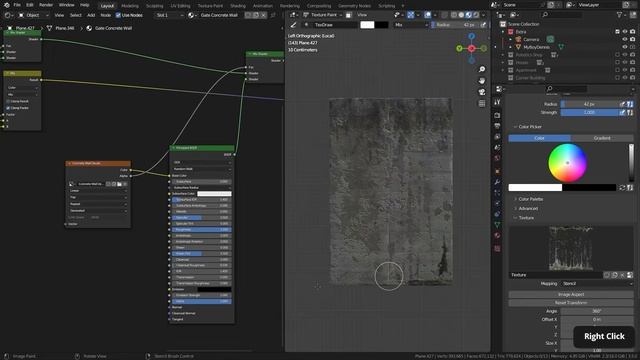
Task: Open the Render menu
Action: pos(46,5)
